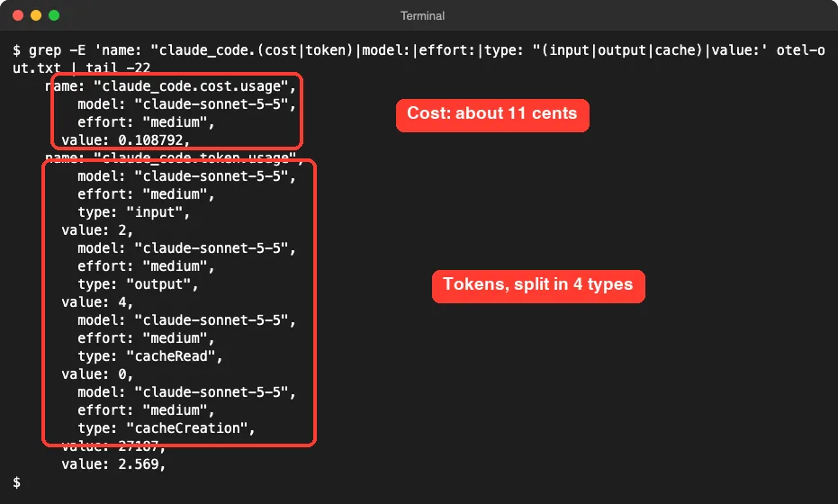Click the "grep -E" command text
Screen dimensions: 838x504
(58, 50)
